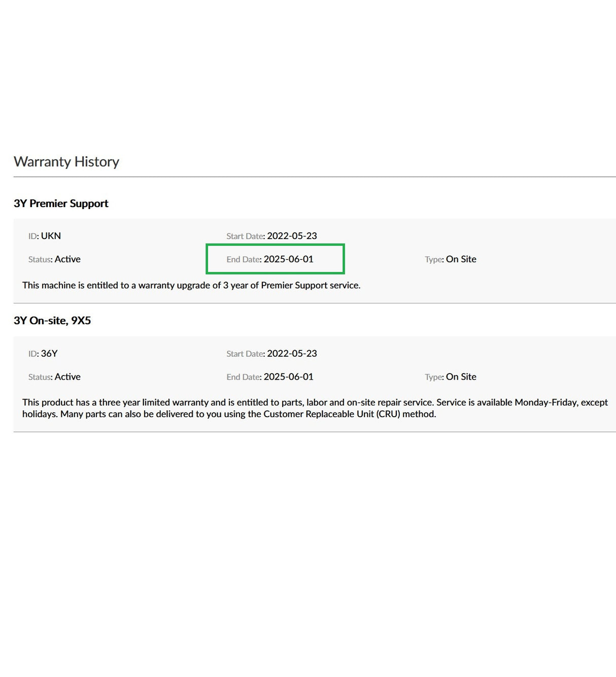Click the 3Y On-site end date 2025-06-01
The image size is (616, 677).
coord(288,377)
